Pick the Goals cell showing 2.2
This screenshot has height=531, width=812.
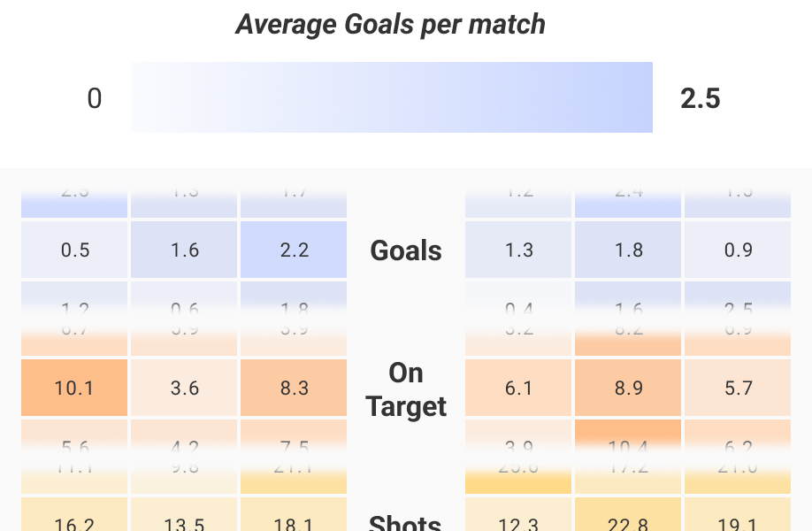point(294,250)
